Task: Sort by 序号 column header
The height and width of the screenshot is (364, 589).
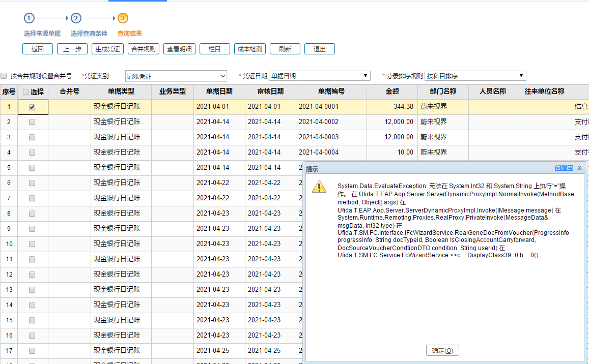Action: (9, 92)
